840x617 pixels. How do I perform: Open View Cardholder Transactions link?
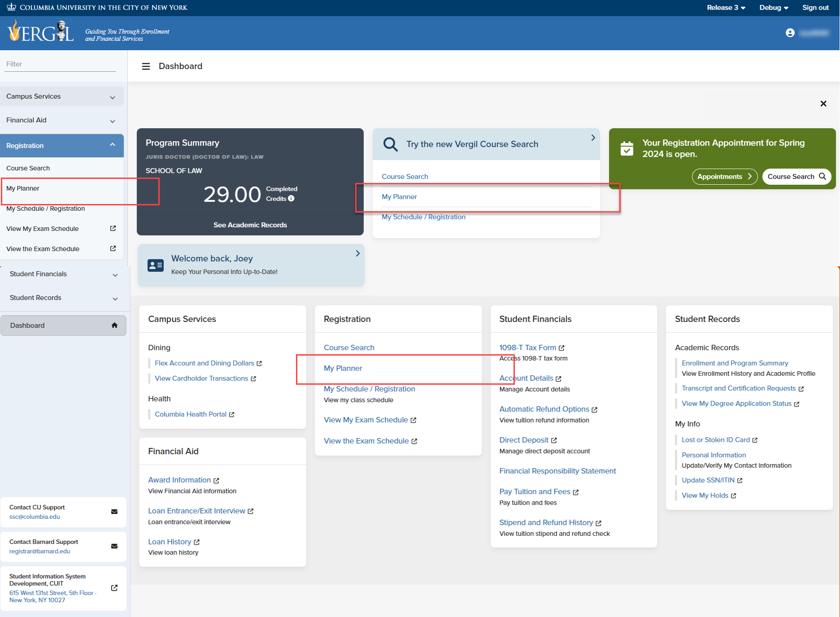pos(201,378)
